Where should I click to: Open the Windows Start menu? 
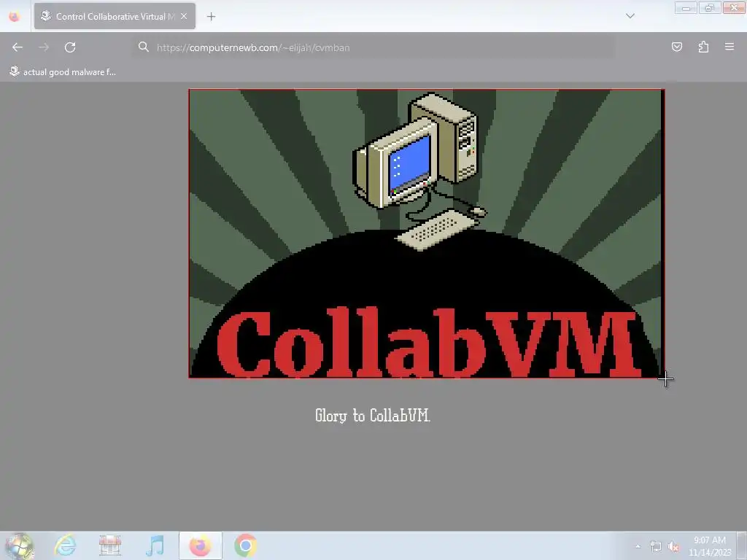point(20,545)
